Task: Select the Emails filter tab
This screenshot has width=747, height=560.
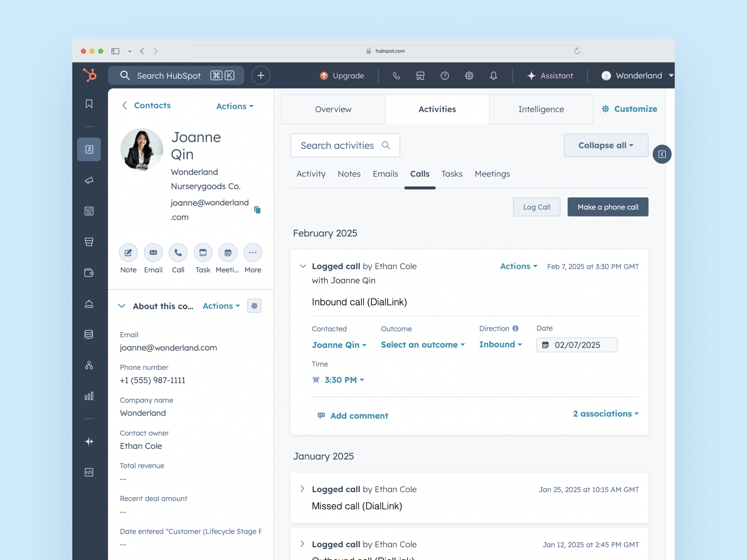Action: coord(385,174)
